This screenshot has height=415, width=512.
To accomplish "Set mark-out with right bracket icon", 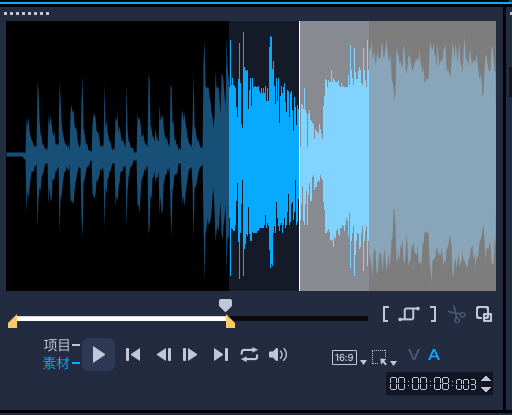I will (x=433, y=314).
